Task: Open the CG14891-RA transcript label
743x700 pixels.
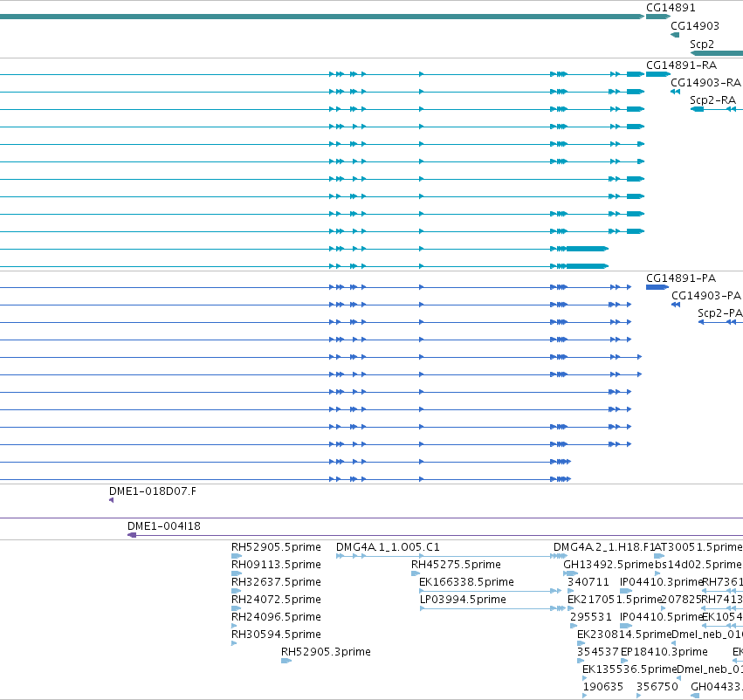Action: click(x=681, y=65)
